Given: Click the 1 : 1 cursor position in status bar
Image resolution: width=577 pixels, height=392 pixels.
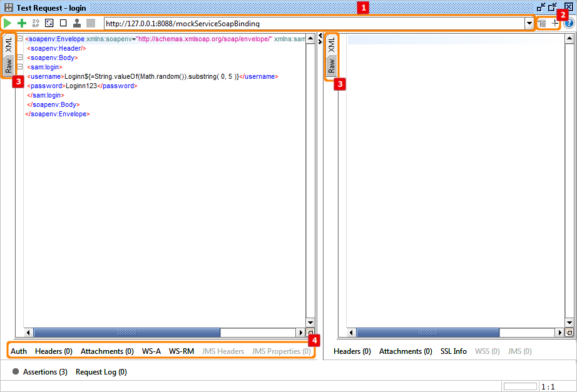Looking at the screenshot, I should (548, 387).
